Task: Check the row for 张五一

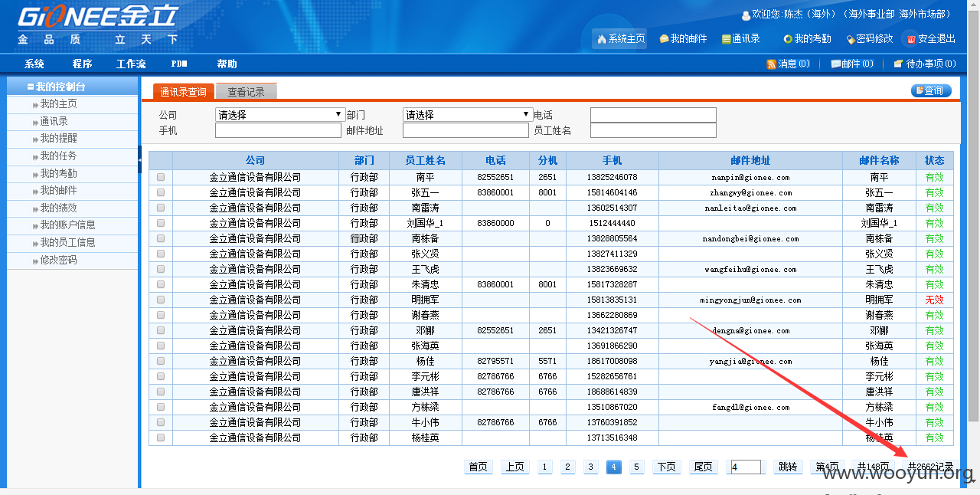Action: point(161,192)
